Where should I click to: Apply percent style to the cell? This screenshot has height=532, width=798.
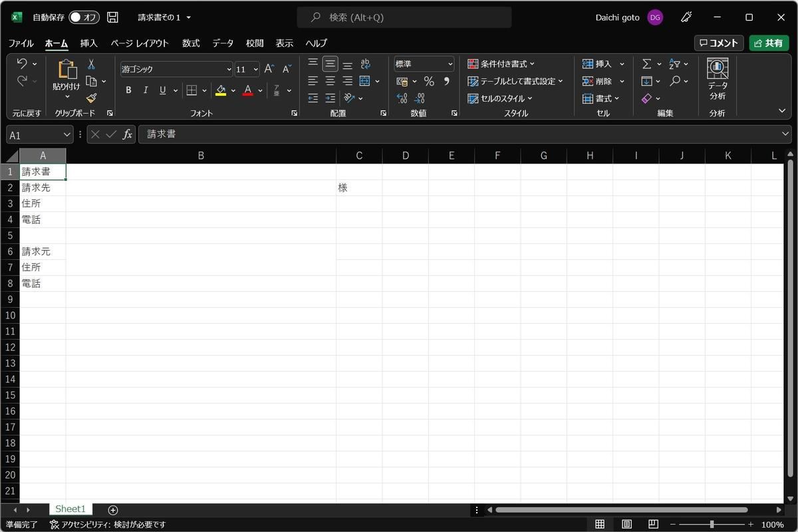coord(429,81)
